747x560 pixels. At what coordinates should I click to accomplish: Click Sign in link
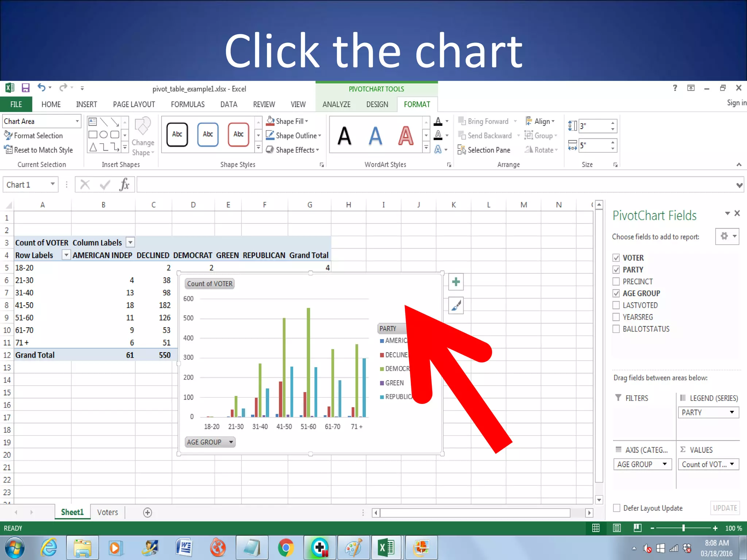(736, 103)
